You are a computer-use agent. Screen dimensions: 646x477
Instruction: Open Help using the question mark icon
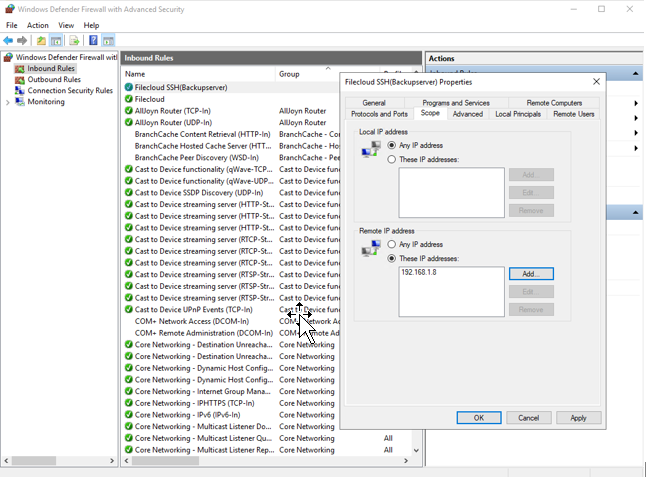[93, 41]
